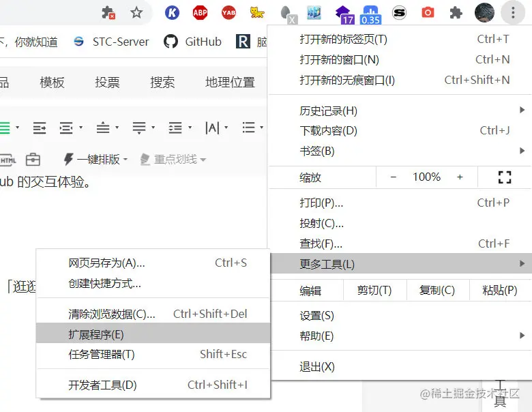Image resolution: width=532 pixels, height=412 pixels.
Task: Open the blue K extension icon
Action: 172,13
